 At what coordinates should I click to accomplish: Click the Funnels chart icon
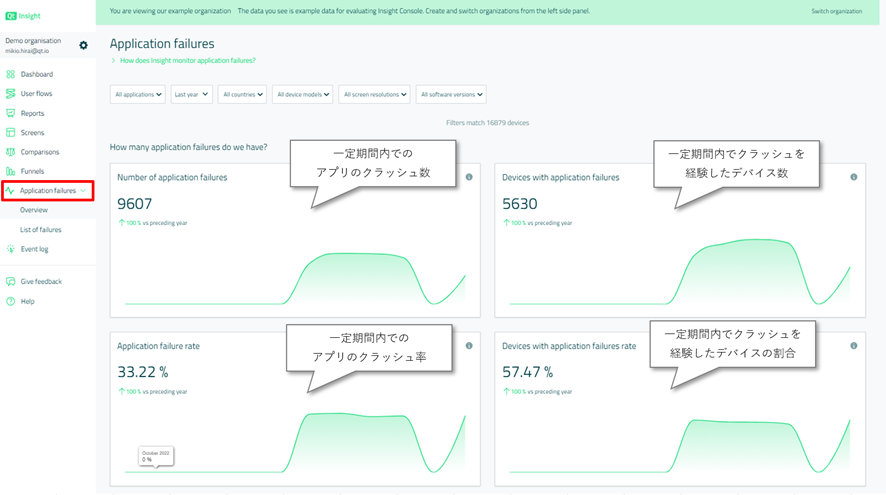click(11, 171)
